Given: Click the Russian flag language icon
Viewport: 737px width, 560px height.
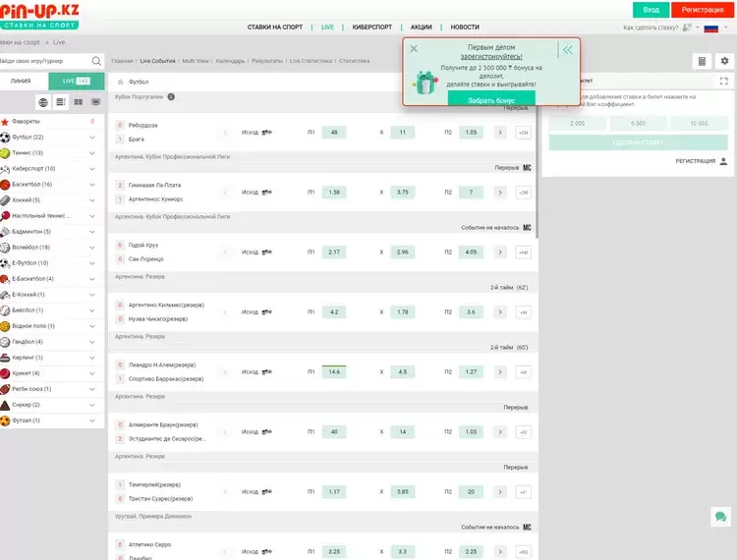Looking at the screenshot, I should coord(710,28).
